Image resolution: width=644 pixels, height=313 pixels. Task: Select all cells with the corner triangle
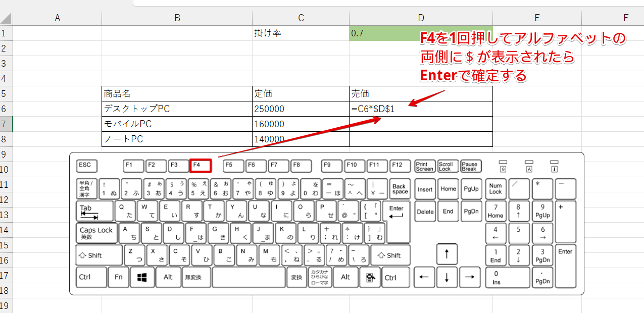(x=6, y=18)
